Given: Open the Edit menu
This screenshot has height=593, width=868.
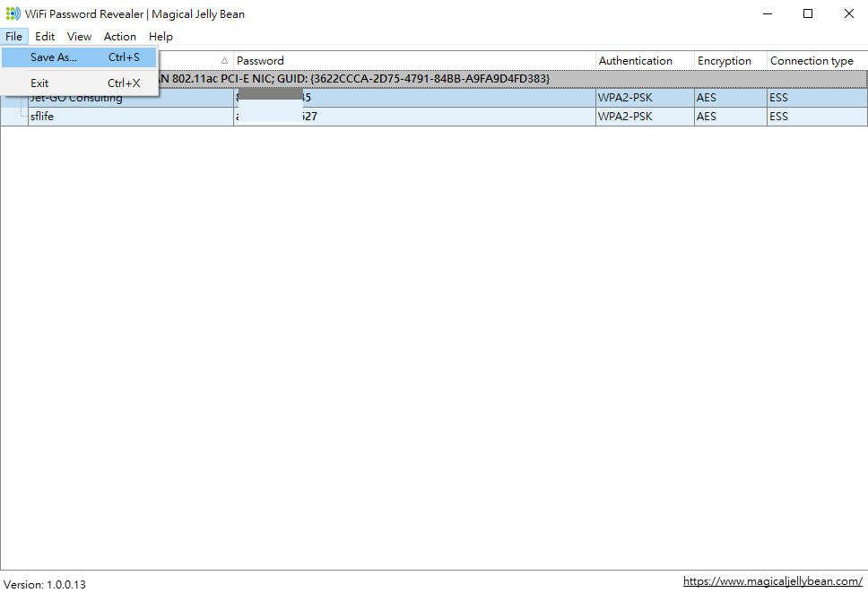Looking at the screenshot, I should tap(45, 37).
